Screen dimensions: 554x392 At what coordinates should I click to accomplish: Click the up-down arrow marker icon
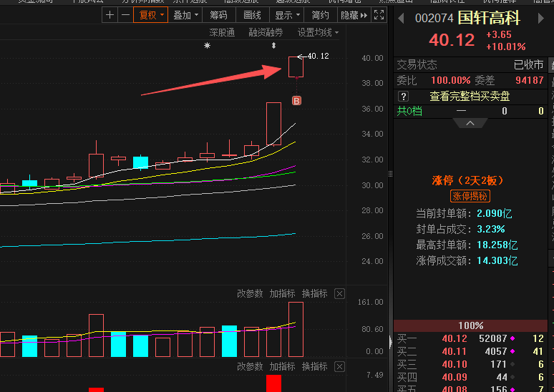273,45
